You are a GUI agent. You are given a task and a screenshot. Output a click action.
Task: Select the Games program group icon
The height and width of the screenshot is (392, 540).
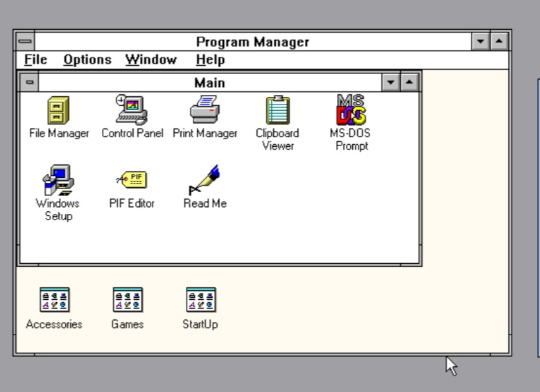pyautogui.click(x=128, y=300)
